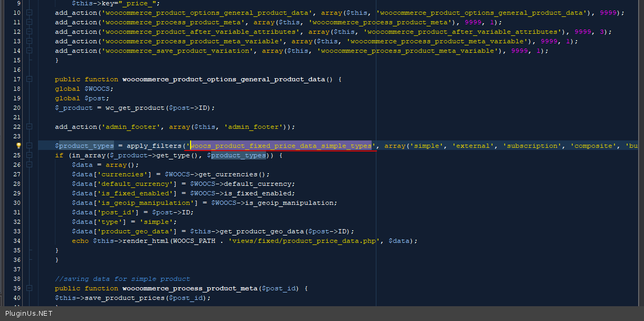Click the 'composite' string in the types array

(x=593, y=146)
